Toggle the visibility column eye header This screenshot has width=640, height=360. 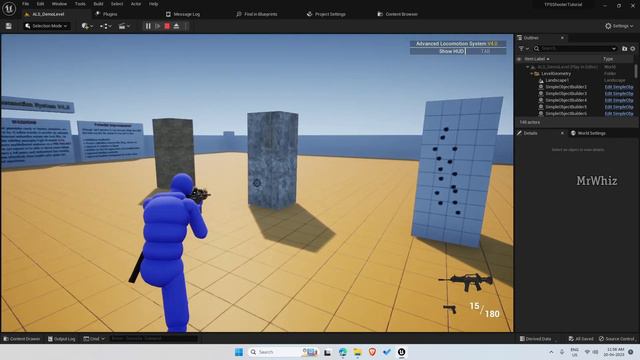click(519, 59)
